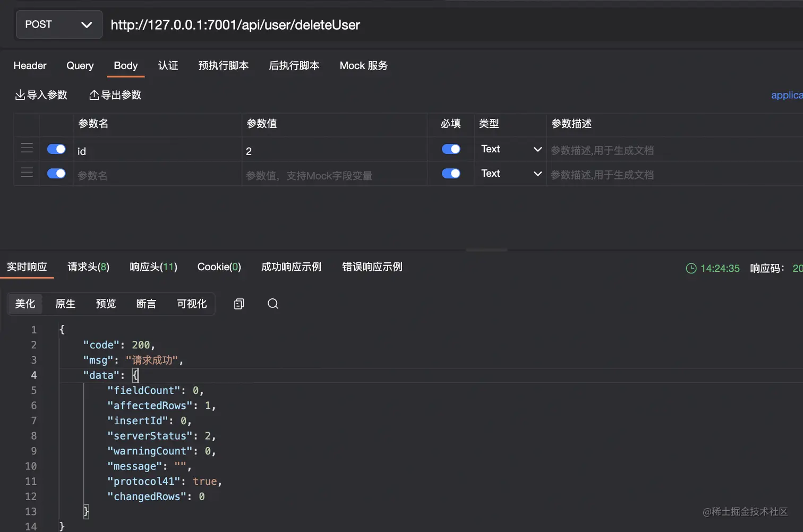
Task: Open the 成功响应示例 tab
Action: (292, 267)
